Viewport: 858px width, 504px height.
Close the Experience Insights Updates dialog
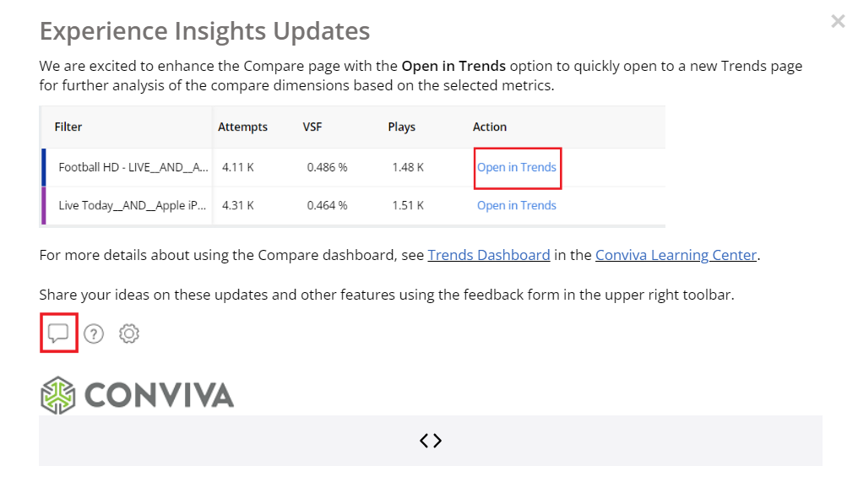click(838, 21)
